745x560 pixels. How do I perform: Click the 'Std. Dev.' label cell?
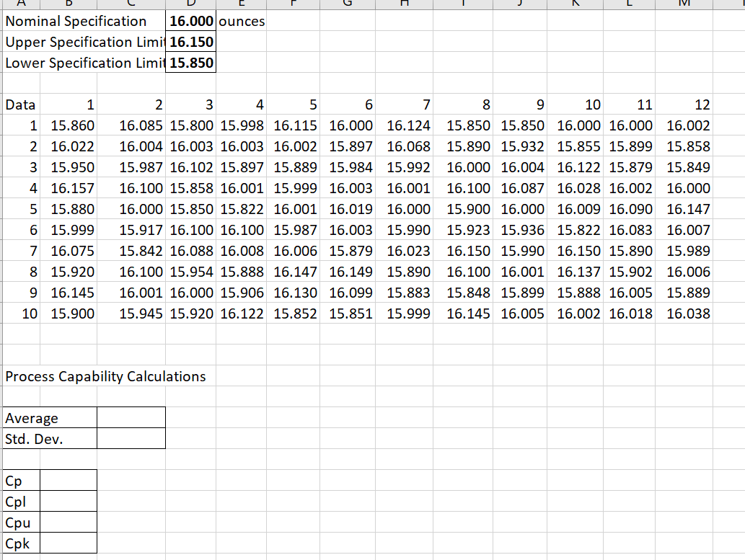tap(50, 439)
